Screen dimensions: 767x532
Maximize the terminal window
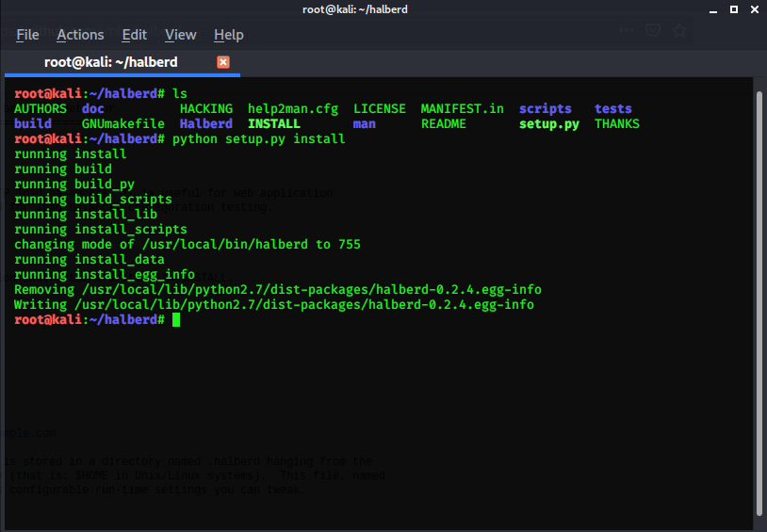coord(734,9)
